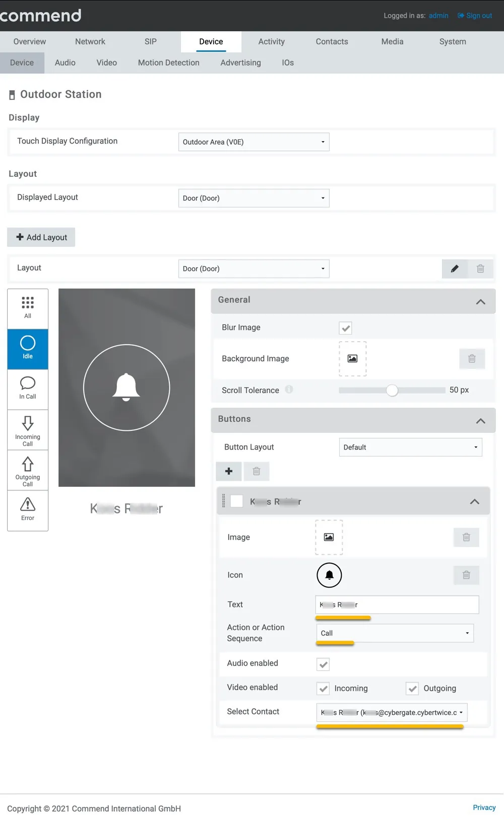Screen dimensions: 504x833
Task: Open the In Call state view
Action: point(28,389)
